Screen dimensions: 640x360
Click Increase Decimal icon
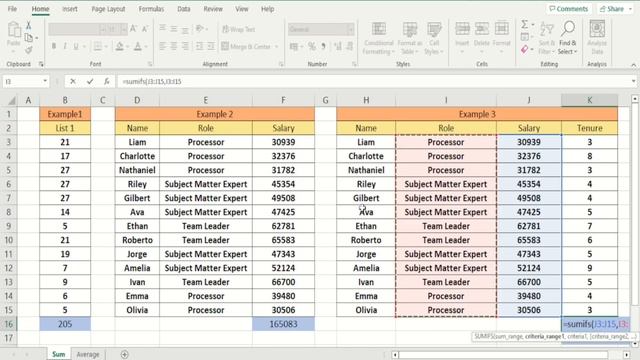click(338, 47)
